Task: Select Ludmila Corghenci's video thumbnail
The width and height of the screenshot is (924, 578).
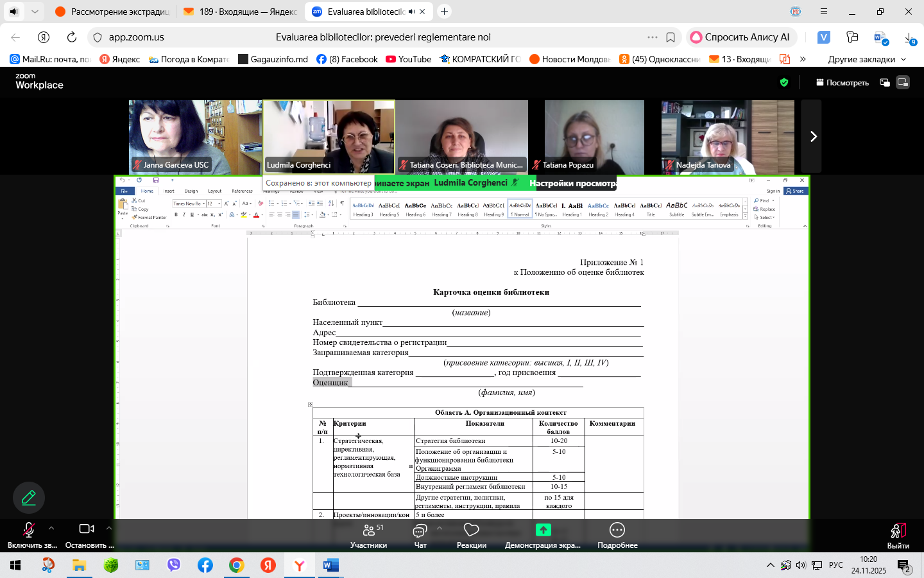Action: (x=329, y=137)
